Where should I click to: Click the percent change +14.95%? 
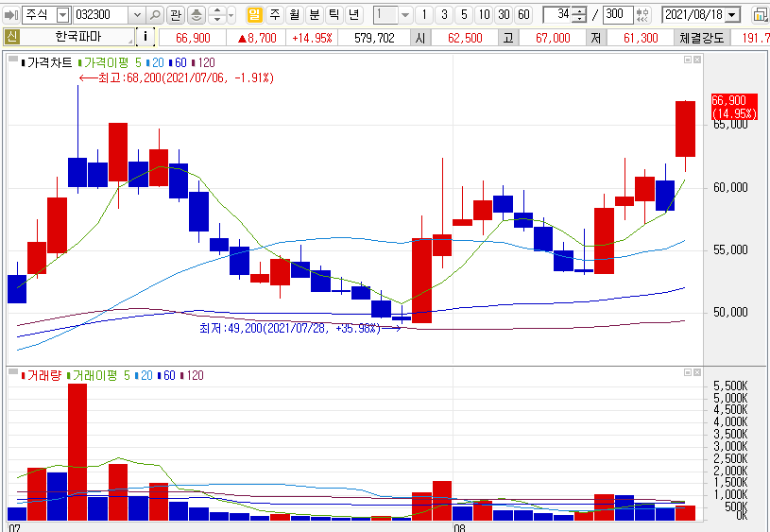[x=312, y=38]
